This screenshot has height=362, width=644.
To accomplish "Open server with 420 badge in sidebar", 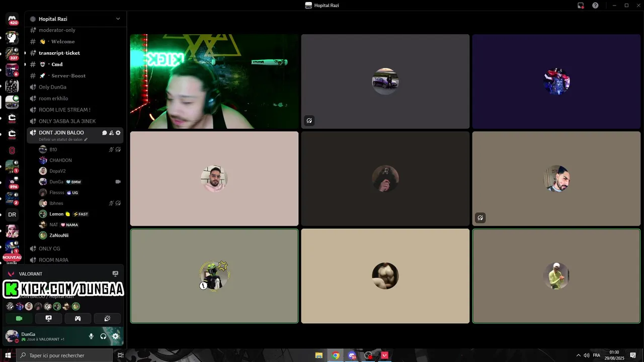I will coord(12,19).
